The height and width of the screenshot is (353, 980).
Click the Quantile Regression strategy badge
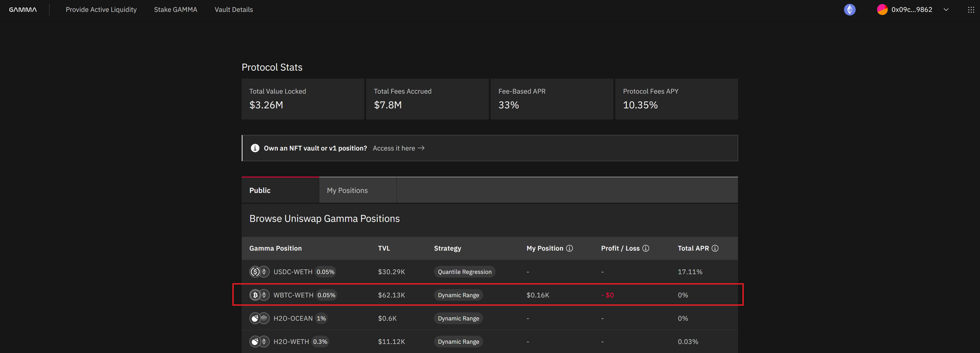coord(465,272)
